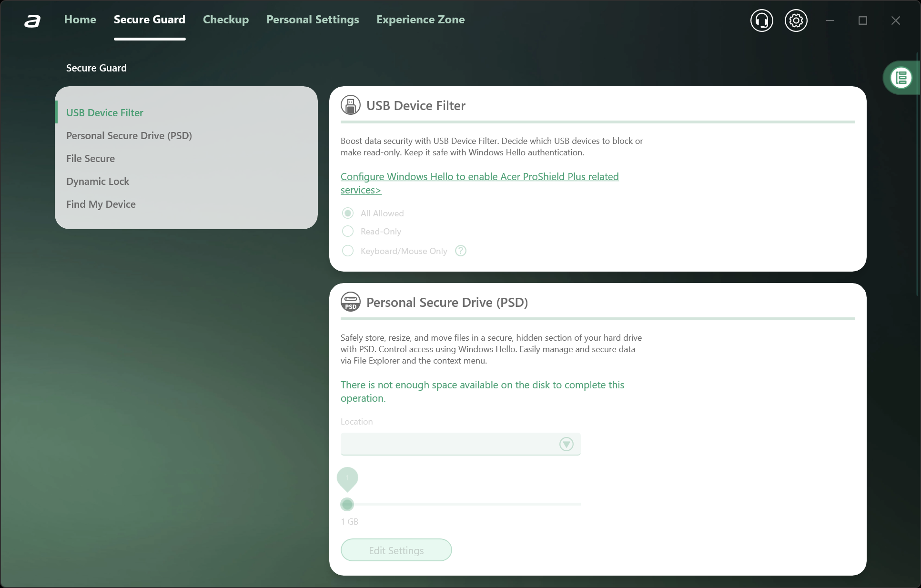Click the slider value bubble marker
Viewport: 921px width, 588px height.
pyautogui.click(x=347, y=478)
